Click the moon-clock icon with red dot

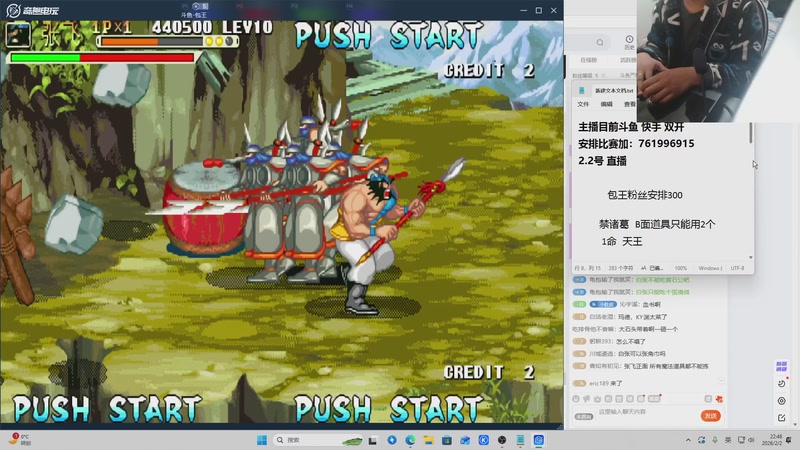(x=782, y=383)
